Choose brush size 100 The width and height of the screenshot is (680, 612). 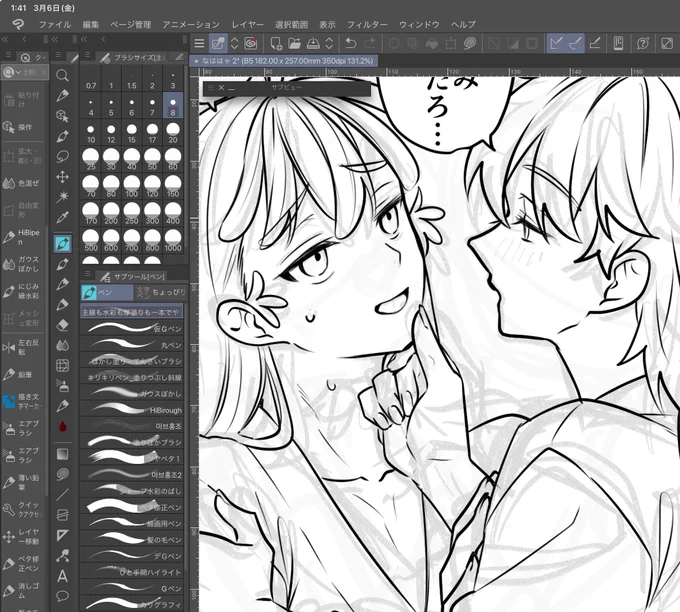pos(132,187)
